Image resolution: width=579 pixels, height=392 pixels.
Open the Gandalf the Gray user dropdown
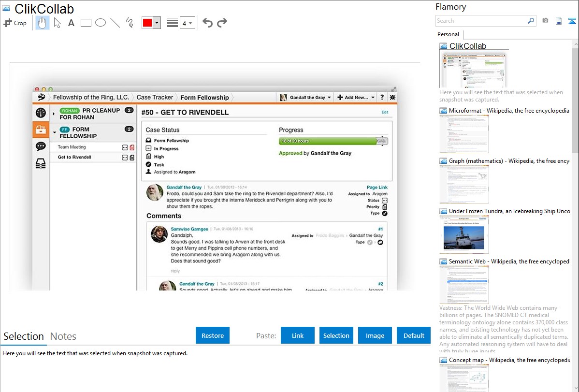point(305,97)
